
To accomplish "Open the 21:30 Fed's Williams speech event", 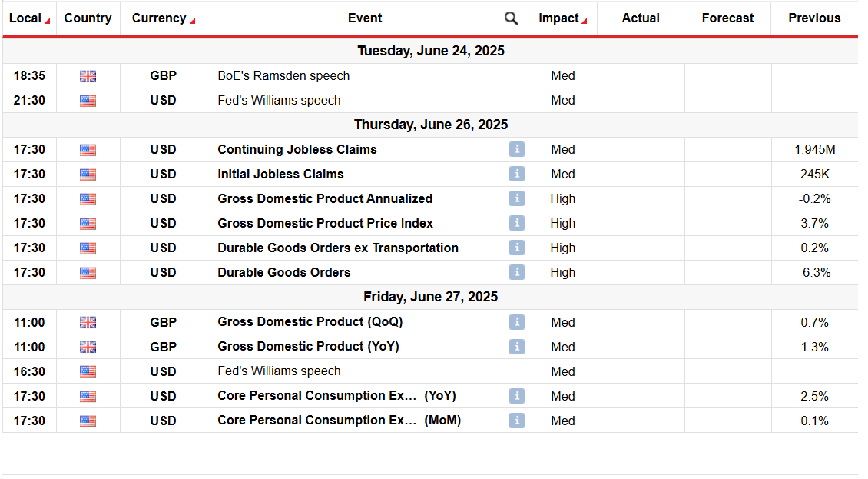I will click(x=279, y=101).
